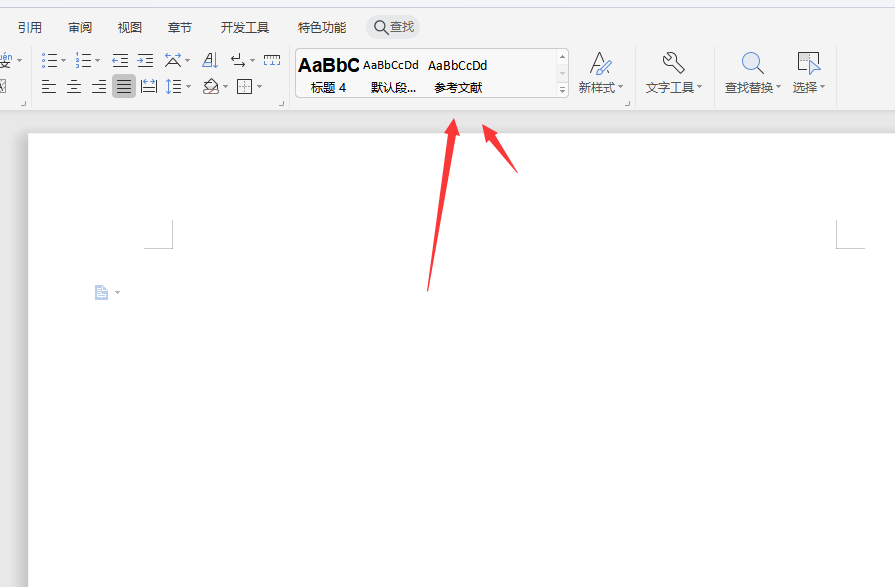Toggle justified alignment button
The image size is (895, 587).
(124, 86)
